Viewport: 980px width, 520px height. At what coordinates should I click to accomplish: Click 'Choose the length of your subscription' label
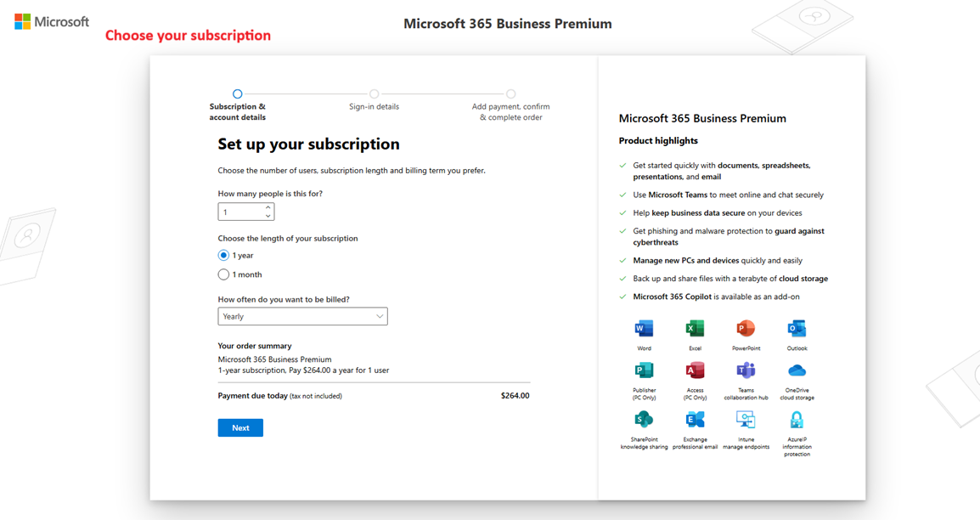pyautogui.click(x=288, y=238)
